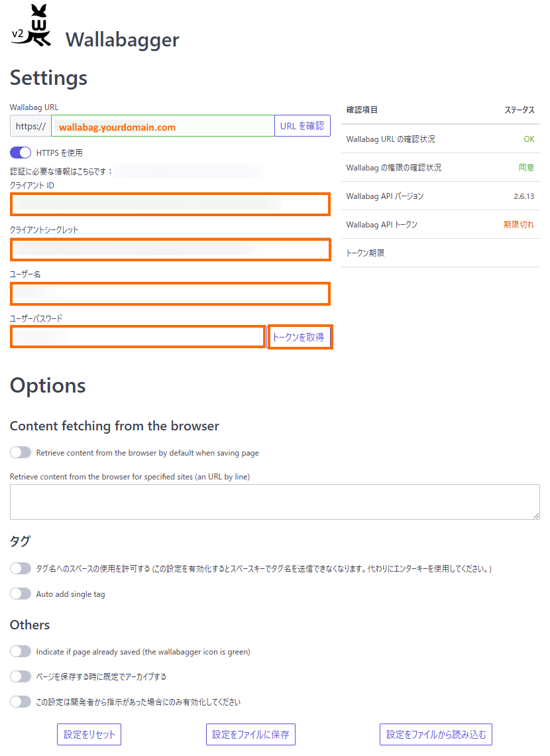
Task: Focus the ユーザーパスワード input field
Action: [x=138, y=337]
